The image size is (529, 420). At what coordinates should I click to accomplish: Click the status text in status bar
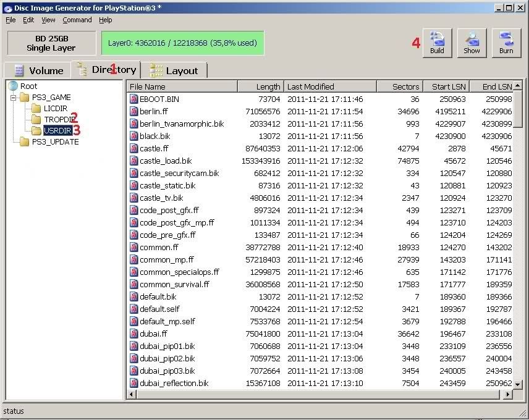coord(14,411)
